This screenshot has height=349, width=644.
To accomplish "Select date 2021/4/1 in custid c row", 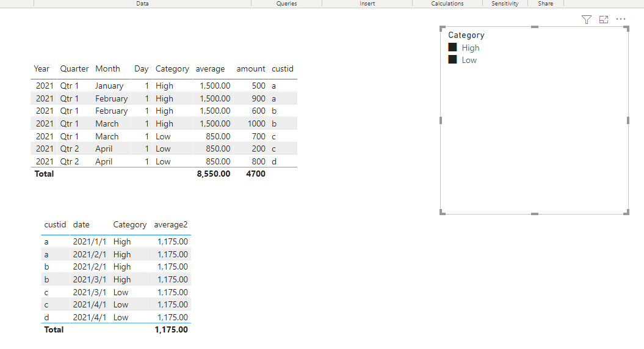I will 90,304.
